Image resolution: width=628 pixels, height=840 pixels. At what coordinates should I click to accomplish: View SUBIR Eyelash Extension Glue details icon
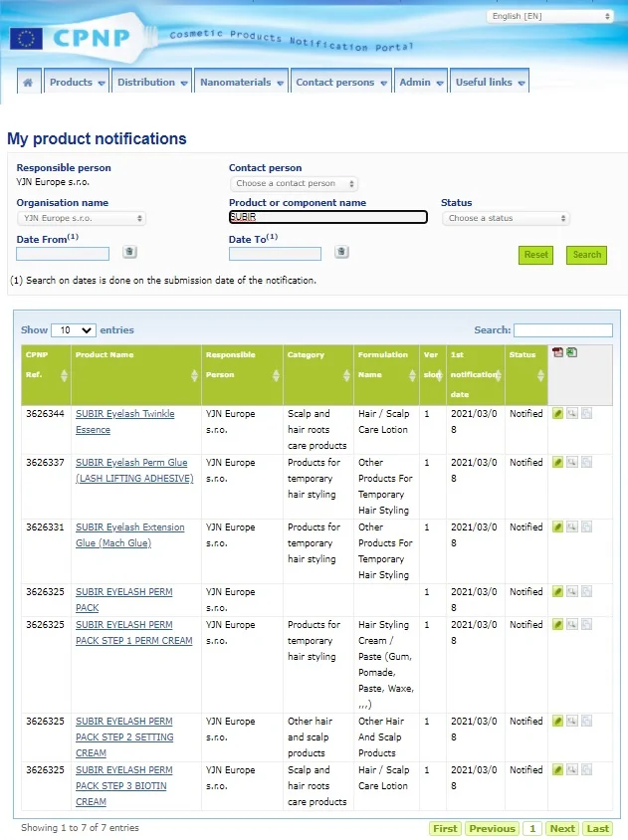click(x=572, y=527)
